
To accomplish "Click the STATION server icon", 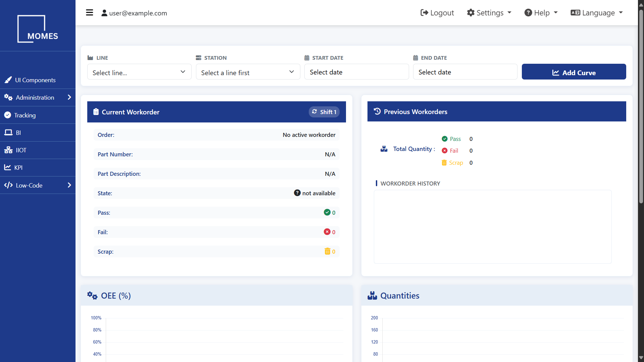I will (199, 58).
